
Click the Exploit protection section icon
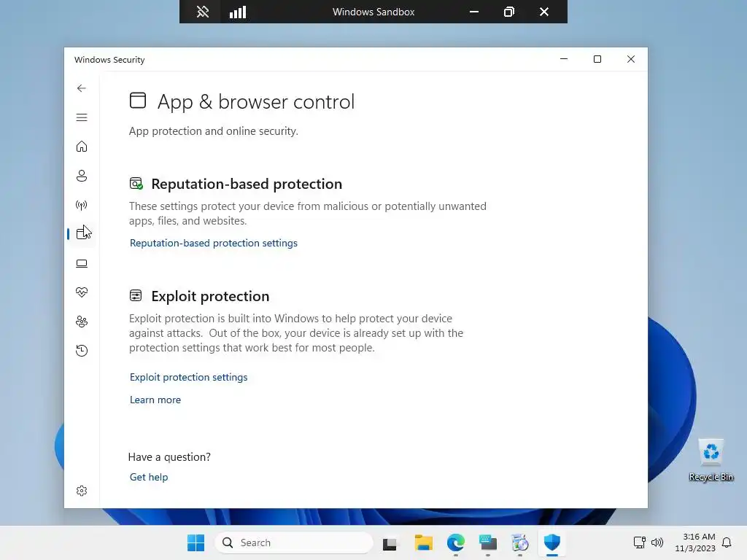136,296
